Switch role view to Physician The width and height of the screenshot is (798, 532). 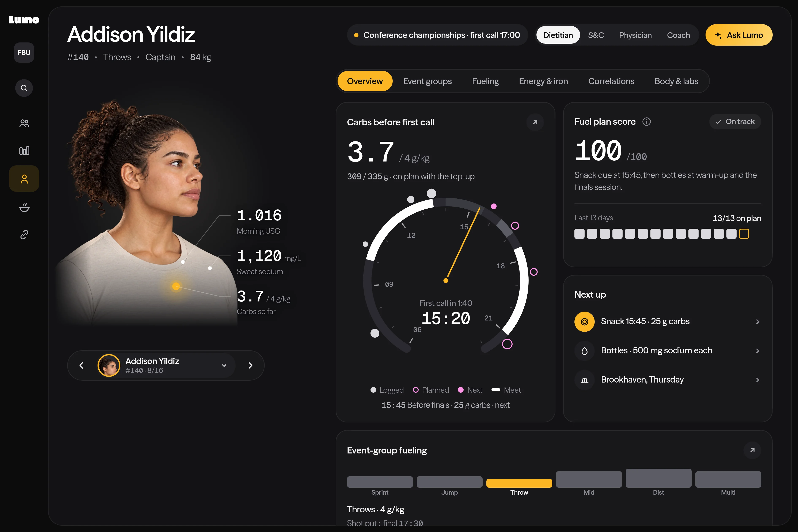[635, 35]
